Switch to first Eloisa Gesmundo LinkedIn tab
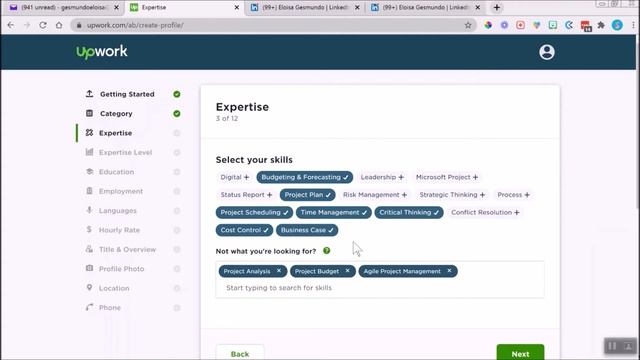This screenshot has height=360, width=640. point(304,7)
